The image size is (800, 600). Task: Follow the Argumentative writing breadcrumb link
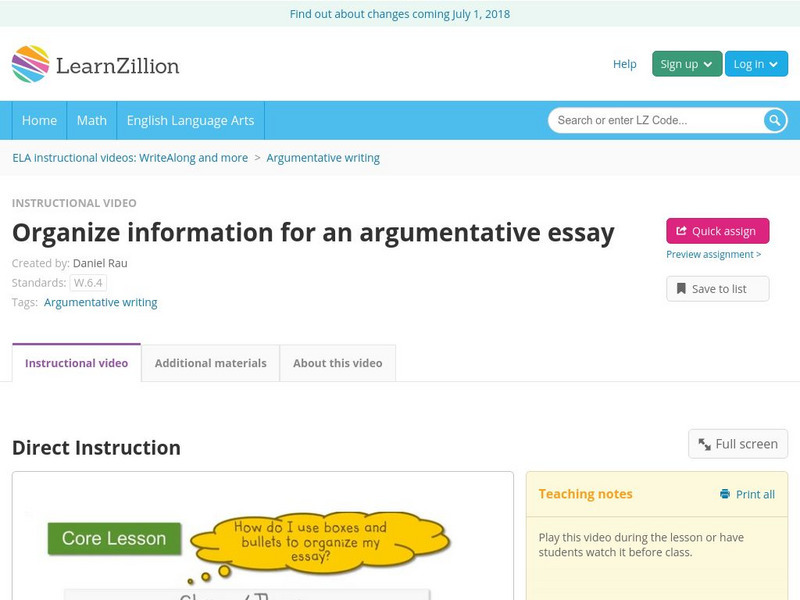coord(323,157)
